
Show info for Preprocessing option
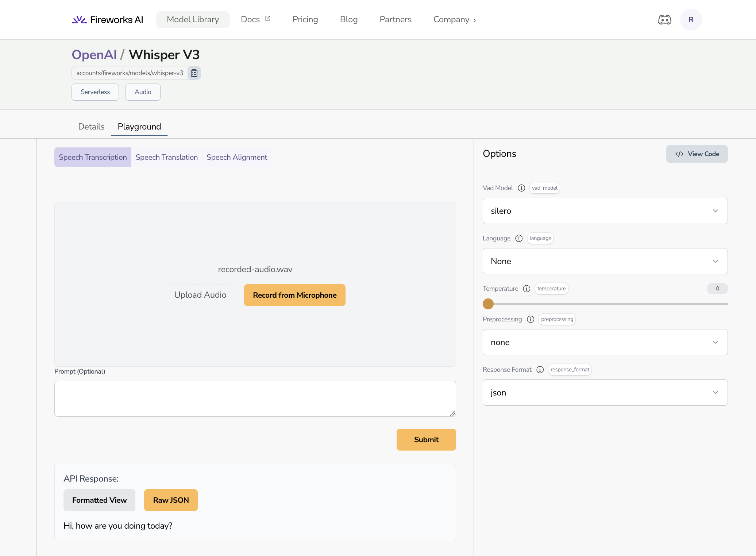tap(531, 319)
